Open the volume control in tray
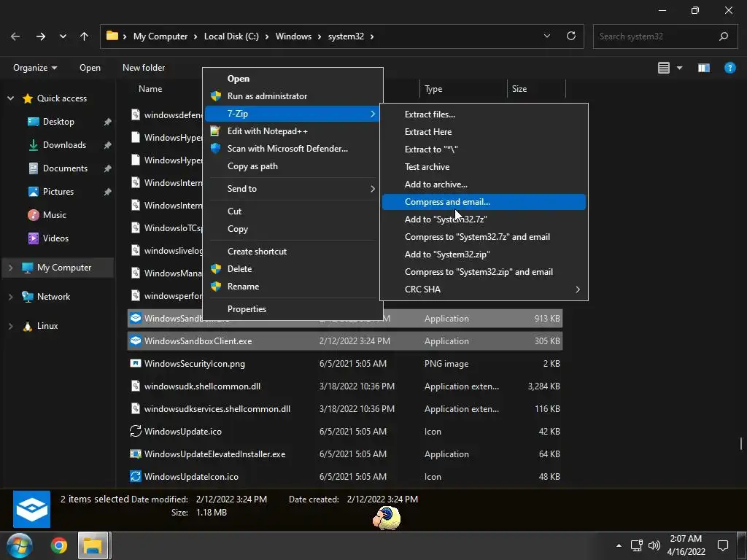Screen dimensions: 747x560 point(654,545)
